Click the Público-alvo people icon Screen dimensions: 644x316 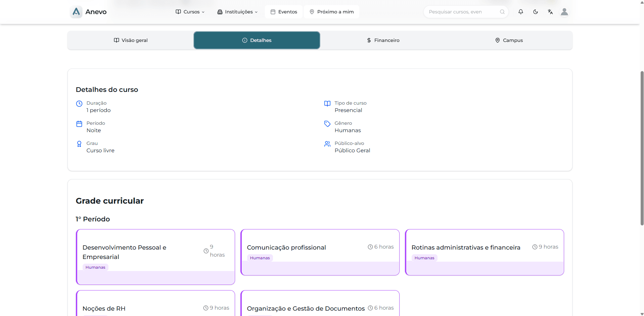pyautogui.click(x=327, y=144)
